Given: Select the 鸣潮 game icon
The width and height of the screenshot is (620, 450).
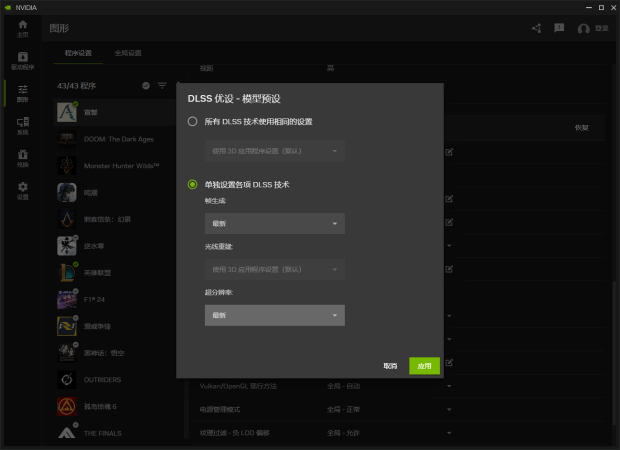Looking at the screenshot, I should point(67,193).
